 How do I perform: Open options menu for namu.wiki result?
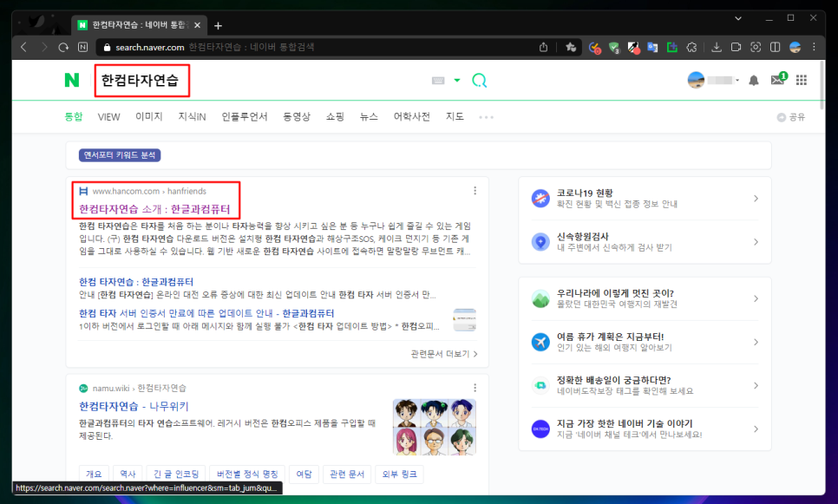click(x=475, y=388)
